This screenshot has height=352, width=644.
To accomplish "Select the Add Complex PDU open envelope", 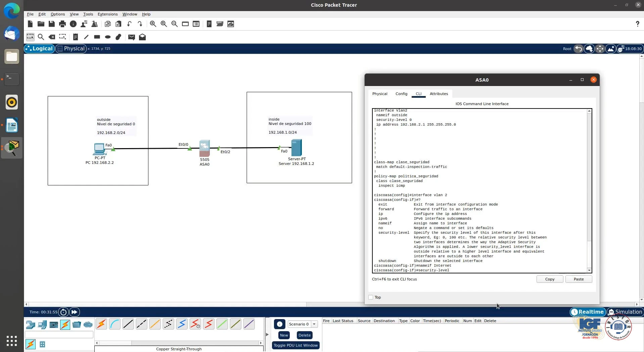I will [142, 37].
